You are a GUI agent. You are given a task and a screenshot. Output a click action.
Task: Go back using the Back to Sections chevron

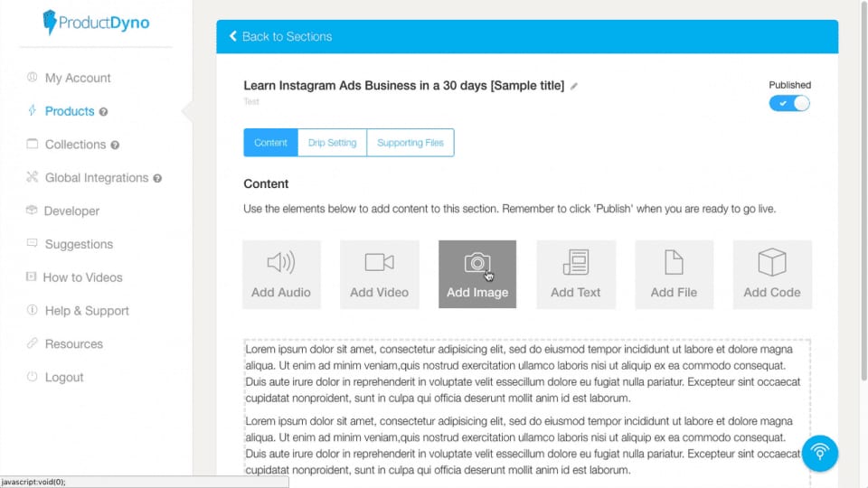(233, 36)
